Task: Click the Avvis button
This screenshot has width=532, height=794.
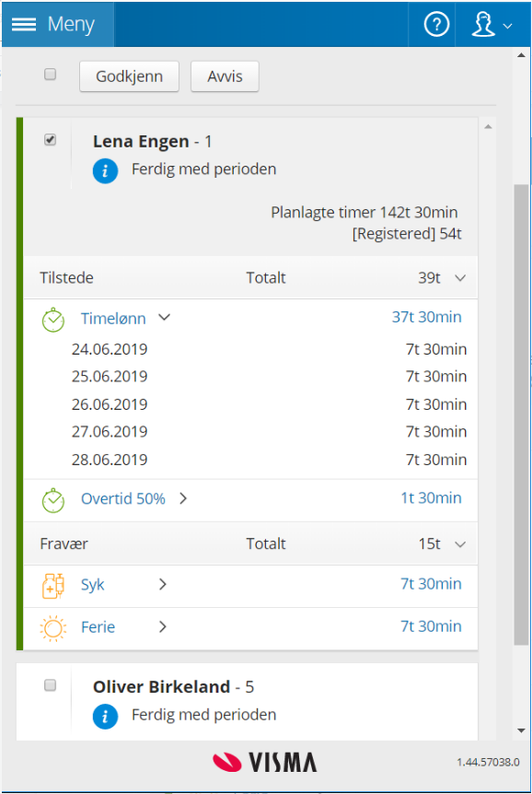Action: (225, 76)
